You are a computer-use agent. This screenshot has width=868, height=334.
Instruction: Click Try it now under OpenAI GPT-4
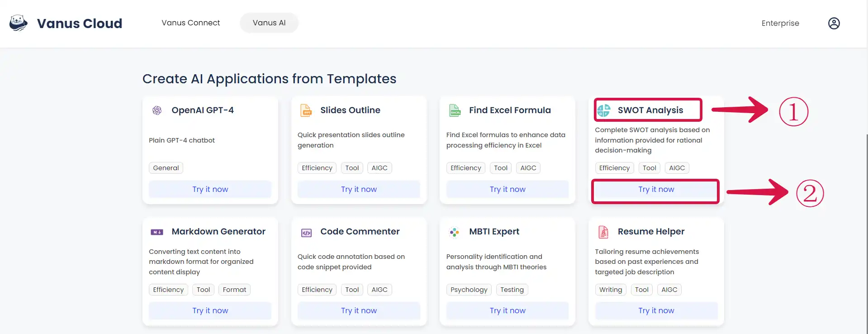pyautogui.click(x=210, y=189)
